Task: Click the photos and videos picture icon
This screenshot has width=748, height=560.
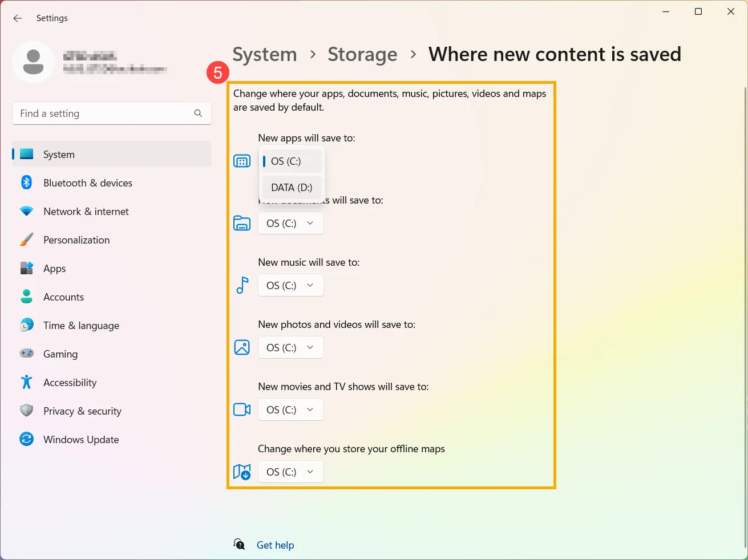Action: pos(242,347)
